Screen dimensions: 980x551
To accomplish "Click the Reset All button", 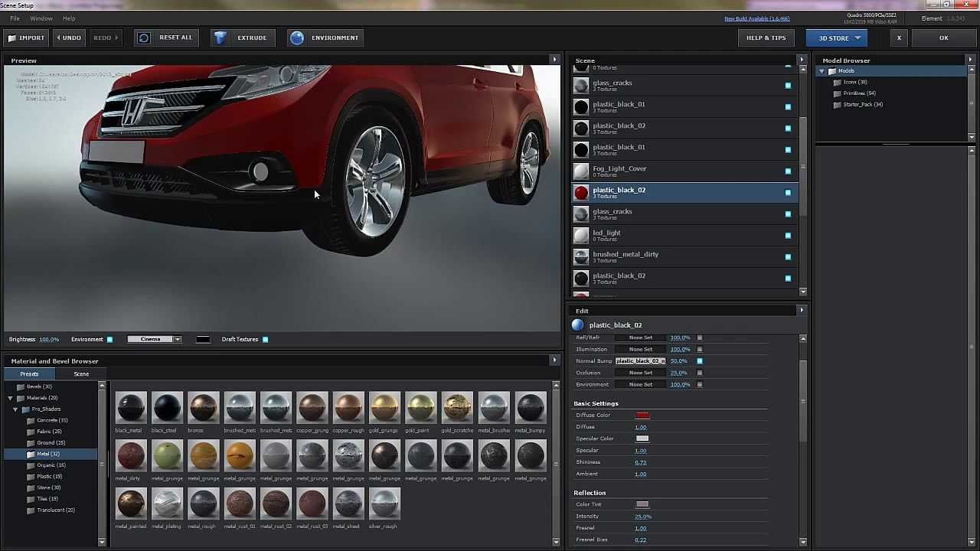I will 166,37.
